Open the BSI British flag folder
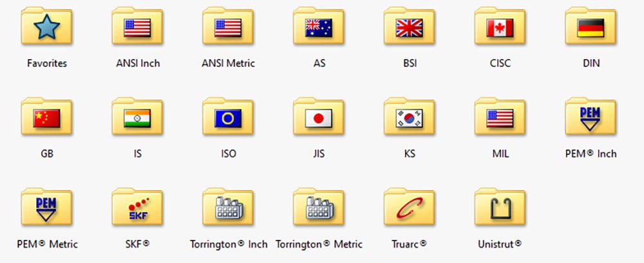 410,28
